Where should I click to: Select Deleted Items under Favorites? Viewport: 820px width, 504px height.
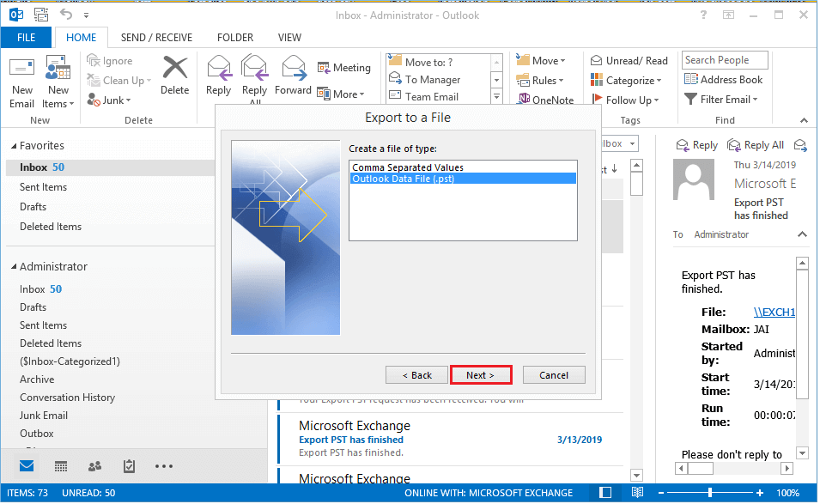tap(51, 227)
